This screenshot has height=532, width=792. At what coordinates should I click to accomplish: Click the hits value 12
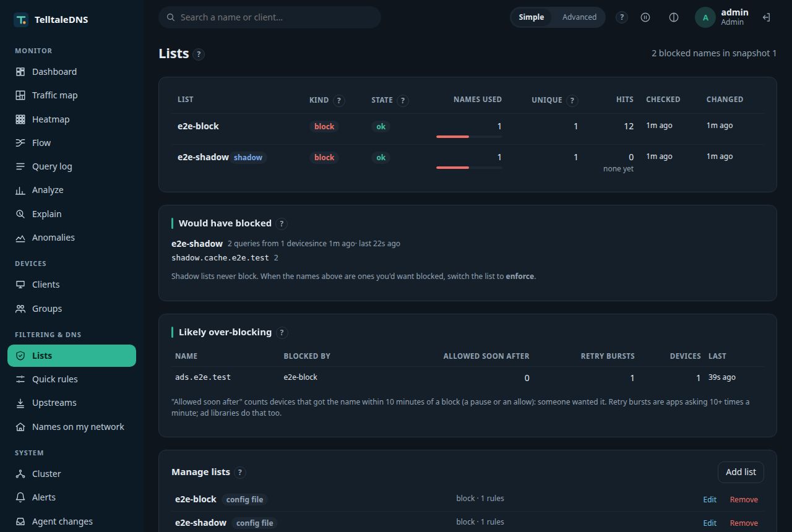point(629,126)
